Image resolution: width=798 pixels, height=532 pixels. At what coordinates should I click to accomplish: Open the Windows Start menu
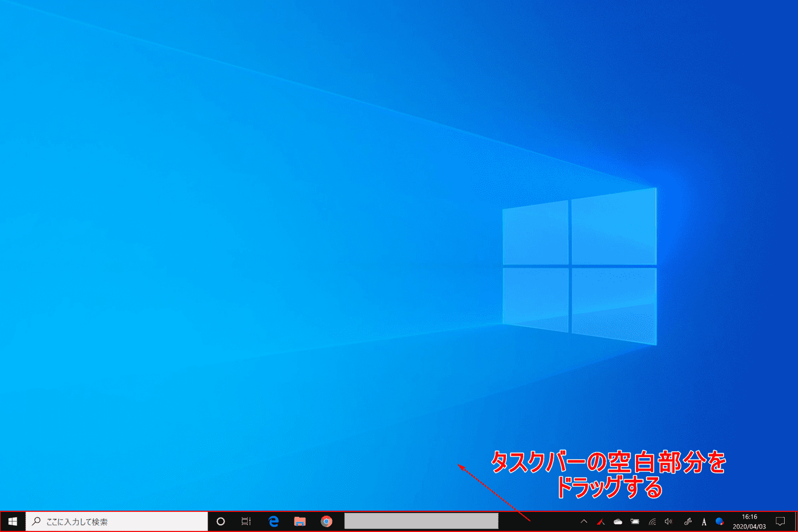point(13,521)
